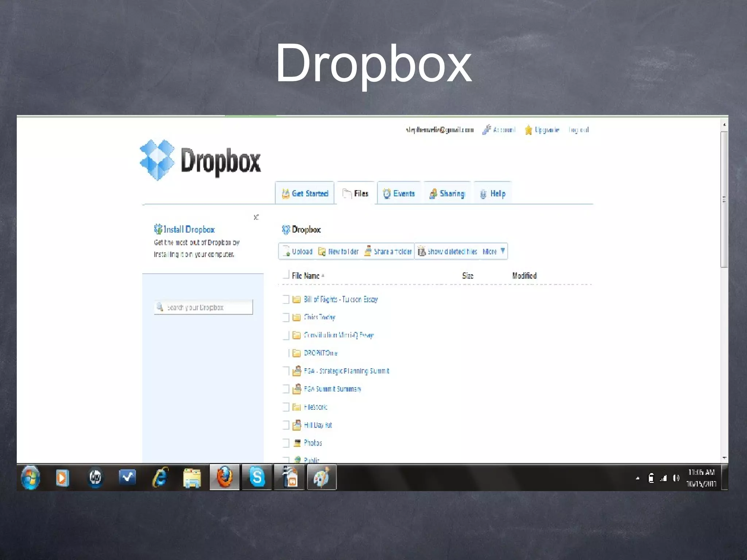Image resolution: width=747 pixels, height=560 pixels.
Task: Click the Search your Dropbox field
Action: pos(204,307)
